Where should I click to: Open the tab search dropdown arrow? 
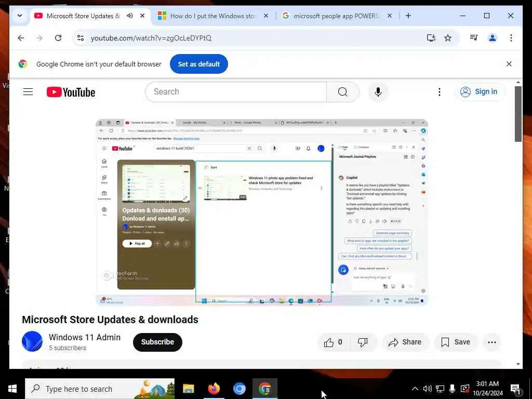point(20,16)
